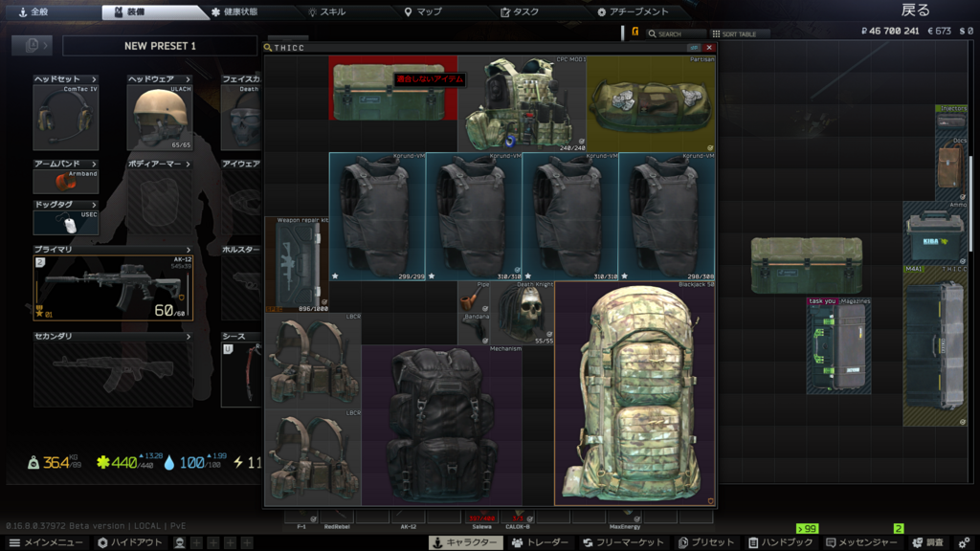The width and height of the screenshot is (980, 551).
Task: Click the 戻る back button
Action: coord(915,11)
